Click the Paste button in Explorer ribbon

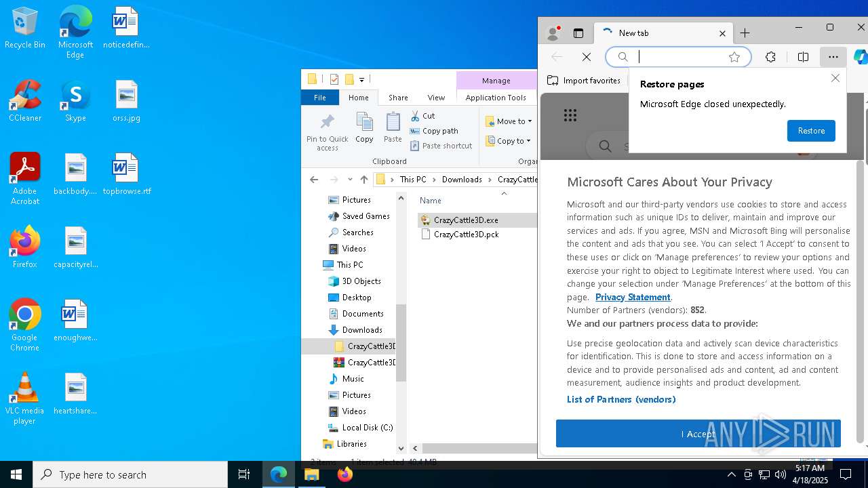click(x=393, y=128)
